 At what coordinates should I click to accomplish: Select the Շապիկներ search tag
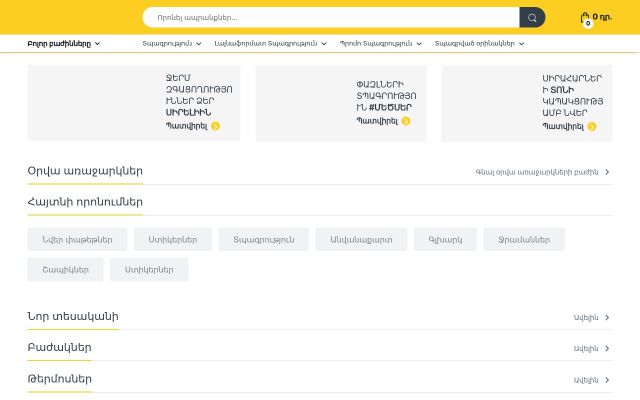point(65,270)
